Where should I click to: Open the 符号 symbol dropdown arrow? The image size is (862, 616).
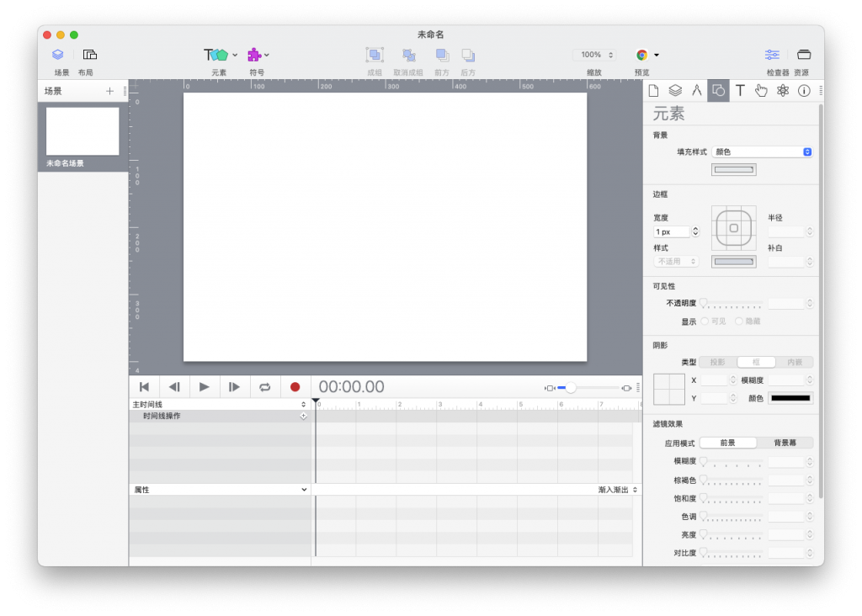point(267,55)
